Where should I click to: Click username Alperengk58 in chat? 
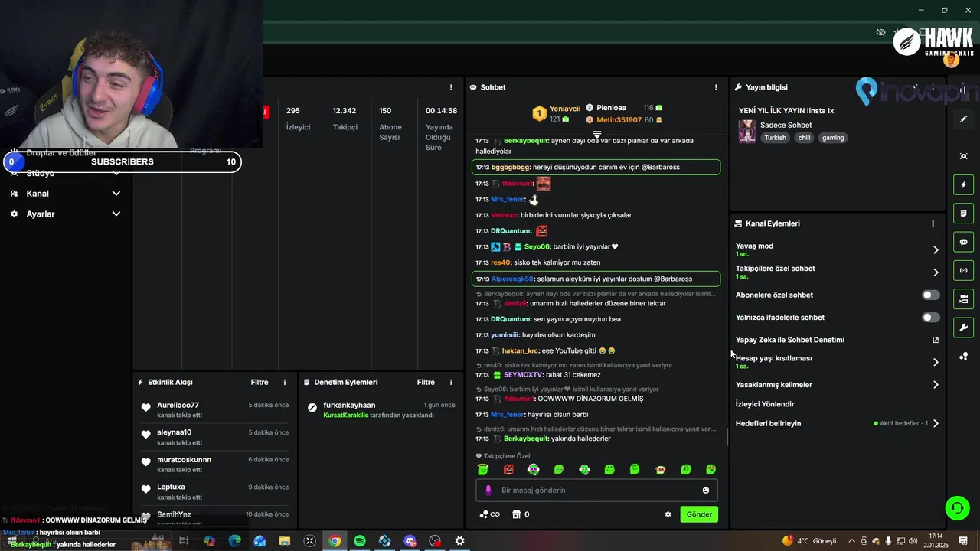pos(512,279)
